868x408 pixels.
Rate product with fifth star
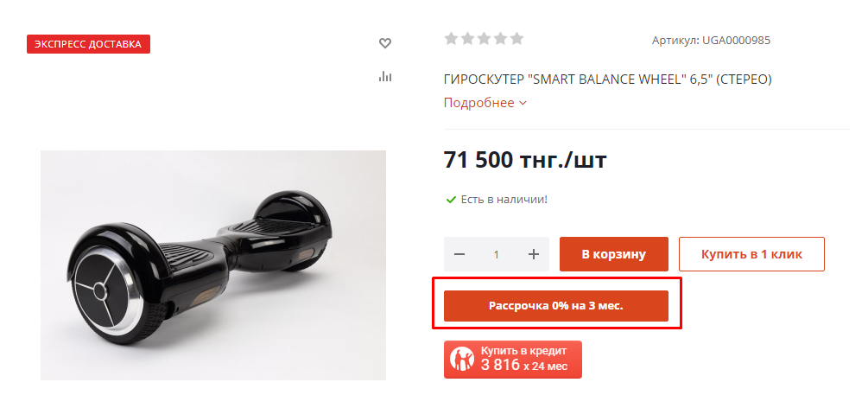click(516, 39)
